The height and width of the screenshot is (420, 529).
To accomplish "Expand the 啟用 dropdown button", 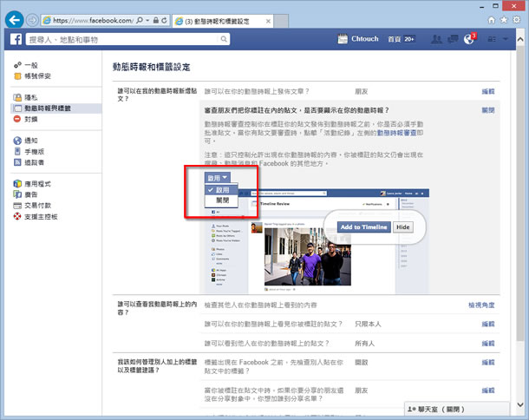I will (218, 177).
